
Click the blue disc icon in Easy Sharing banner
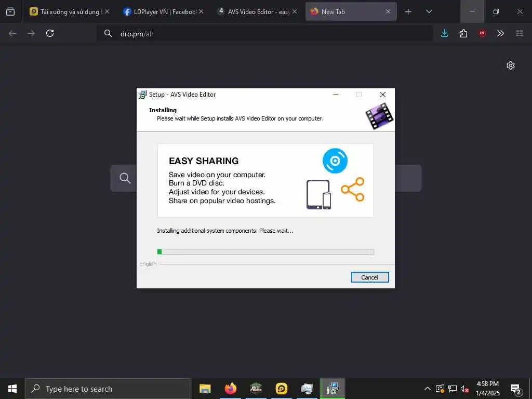335,161
